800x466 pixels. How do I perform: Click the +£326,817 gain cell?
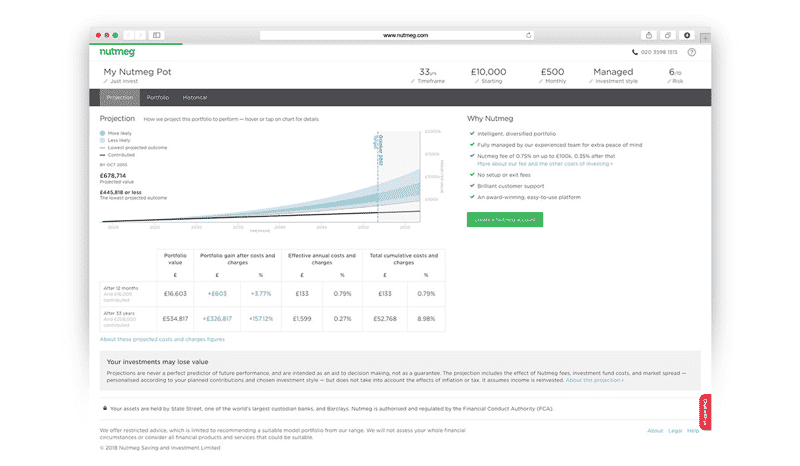tap(217, 319)
